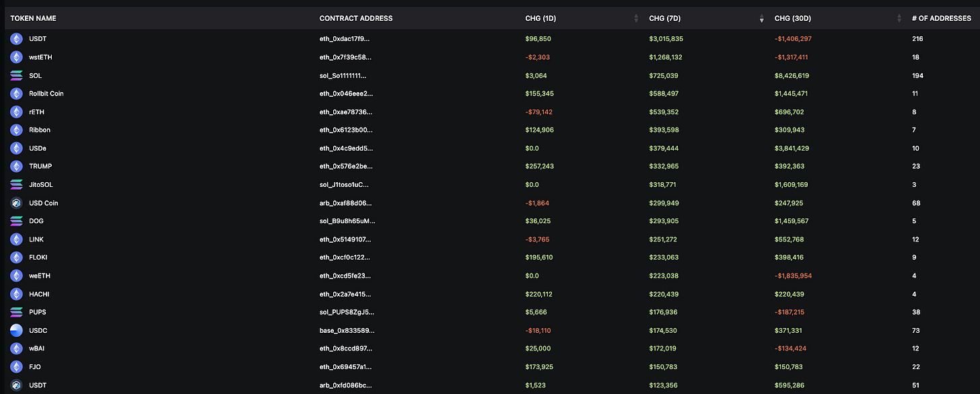Select the HACHI token name

[39, 294]
